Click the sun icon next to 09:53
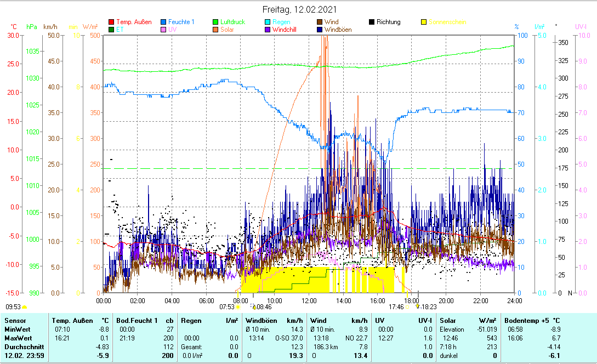The image size is (597, 364). [25, 308]
